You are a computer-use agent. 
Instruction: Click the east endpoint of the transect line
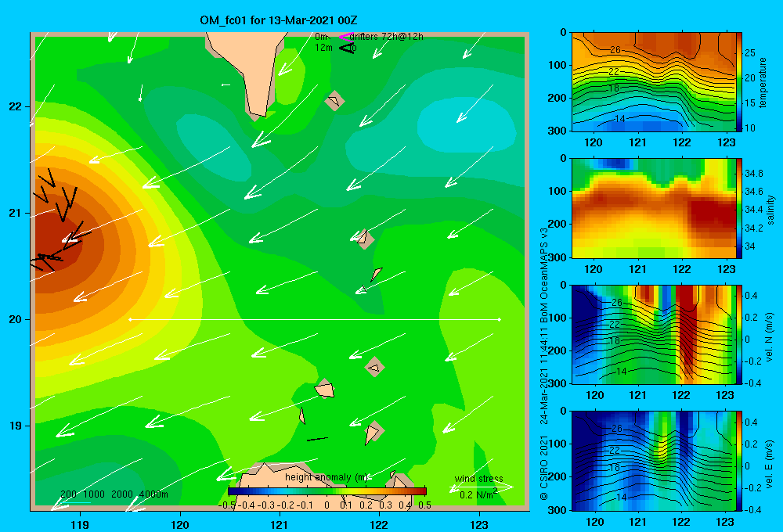tap(499, 319)
